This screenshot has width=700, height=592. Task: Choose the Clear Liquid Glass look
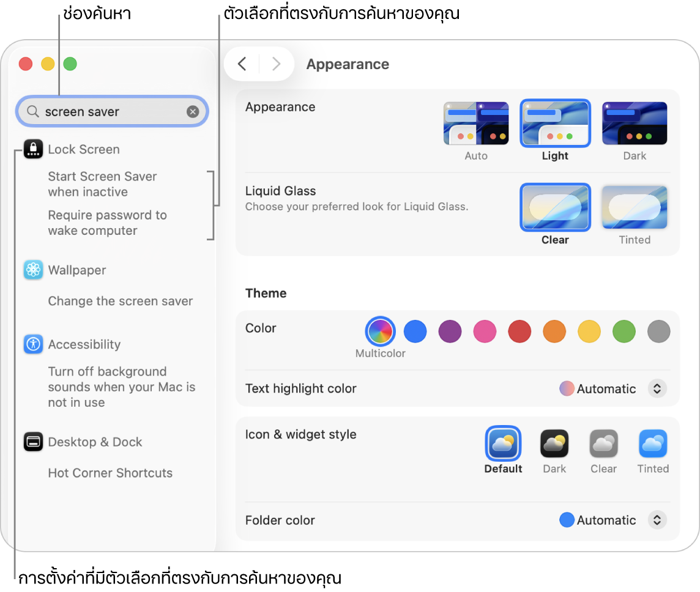(x=555, y=207)
